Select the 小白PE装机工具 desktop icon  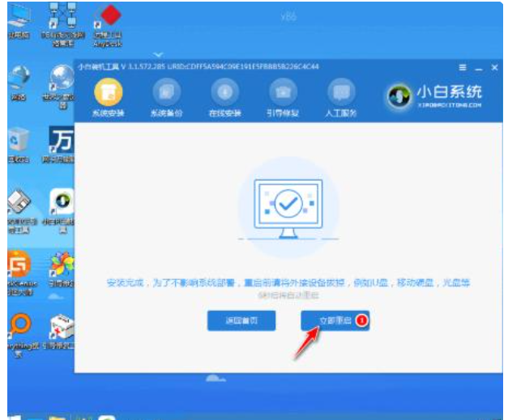(x=60, y=210)
